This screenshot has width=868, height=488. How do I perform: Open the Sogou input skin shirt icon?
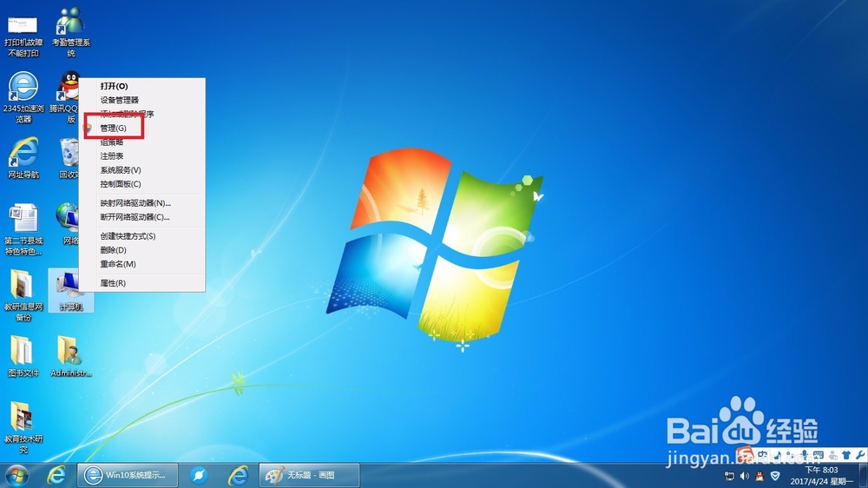[x=845, y=455]
